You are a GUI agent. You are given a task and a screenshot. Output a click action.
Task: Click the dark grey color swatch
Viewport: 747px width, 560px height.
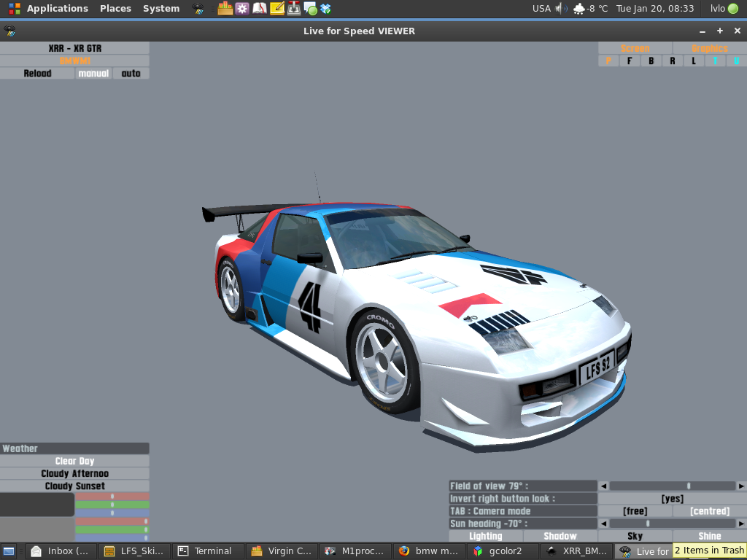[x=37, y=505]
